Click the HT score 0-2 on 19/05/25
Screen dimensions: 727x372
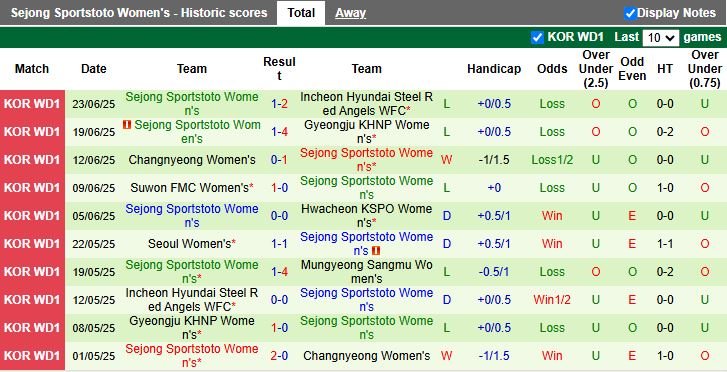point(665,272)
